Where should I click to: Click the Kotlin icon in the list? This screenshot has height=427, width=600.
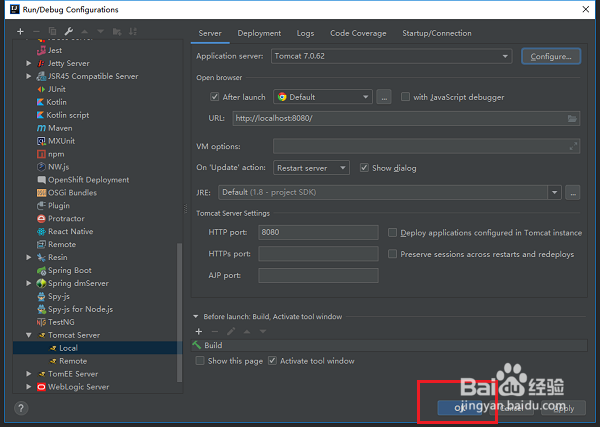pyautogui.click(x=40, y=102)
